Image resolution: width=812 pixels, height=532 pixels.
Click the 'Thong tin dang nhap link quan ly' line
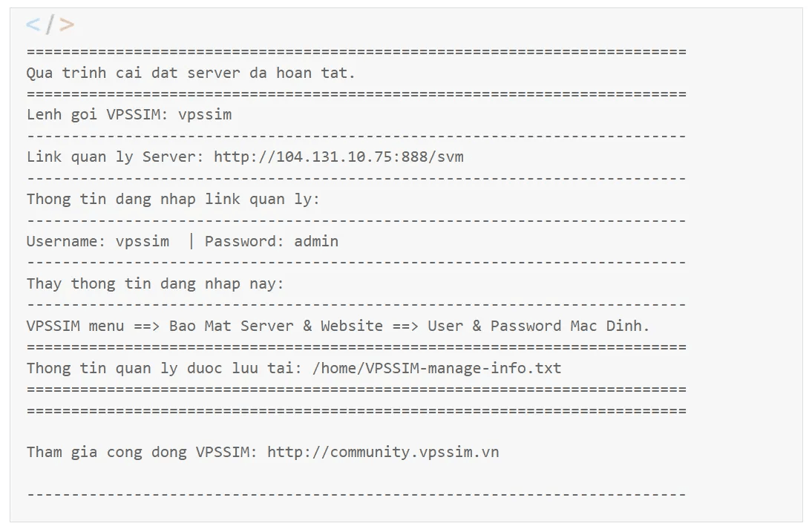[173, 200]
